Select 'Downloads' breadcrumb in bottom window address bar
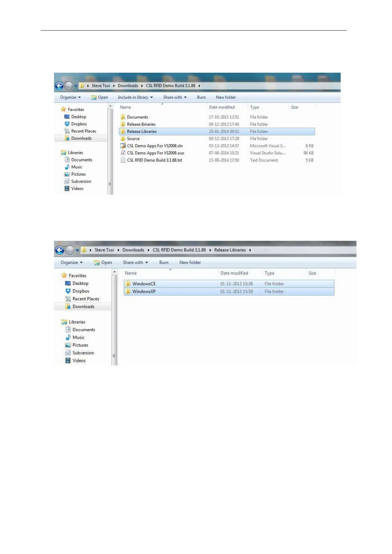Image resolution: width=392 pixels, height=554 pixels. click(x=133, y=250)
